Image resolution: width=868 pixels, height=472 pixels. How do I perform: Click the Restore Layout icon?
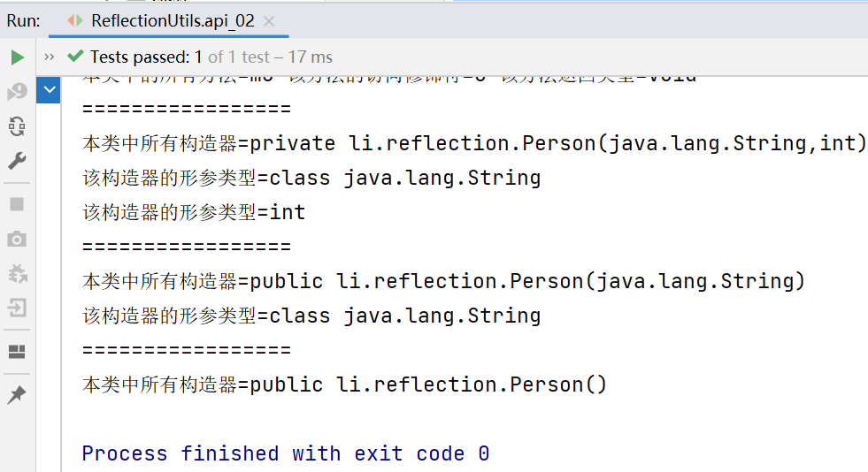point(17,352)
